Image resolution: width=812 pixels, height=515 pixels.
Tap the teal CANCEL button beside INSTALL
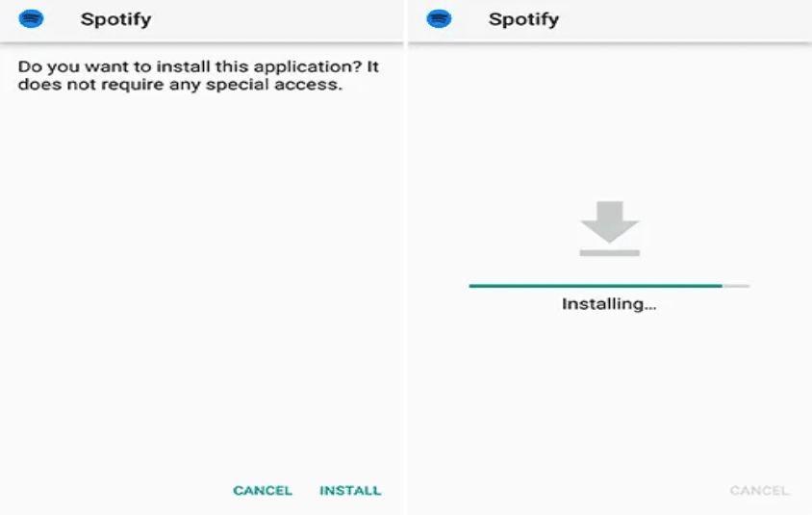[263, 490]
